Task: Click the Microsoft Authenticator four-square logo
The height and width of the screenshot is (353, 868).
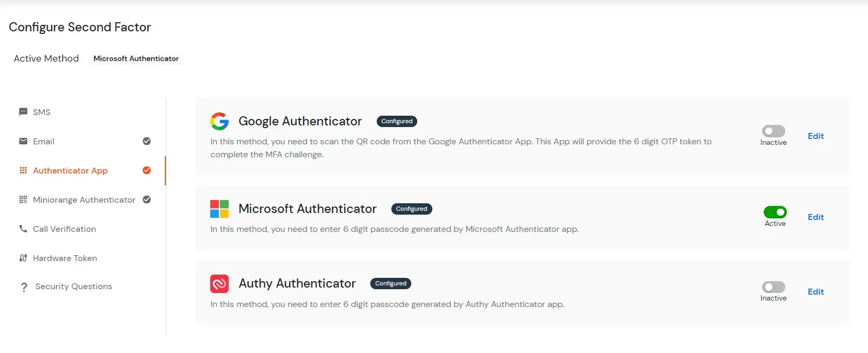Action: (219, 209)
